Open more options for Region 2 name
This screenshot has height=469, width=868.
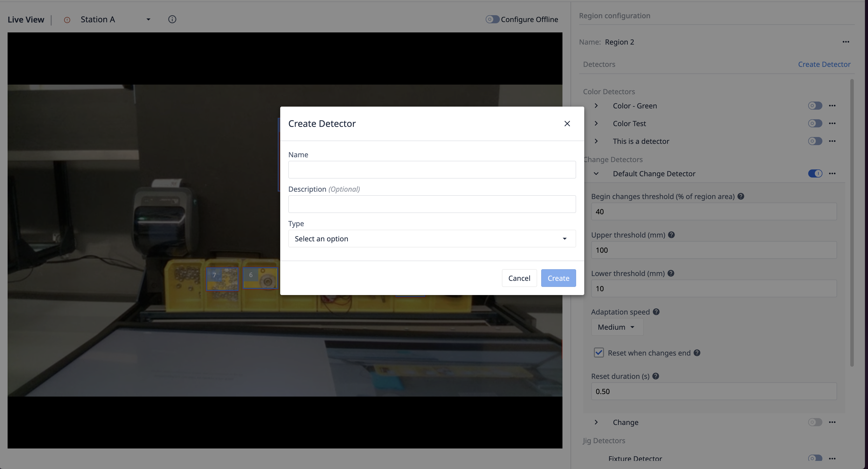click(x=846, y=42)
